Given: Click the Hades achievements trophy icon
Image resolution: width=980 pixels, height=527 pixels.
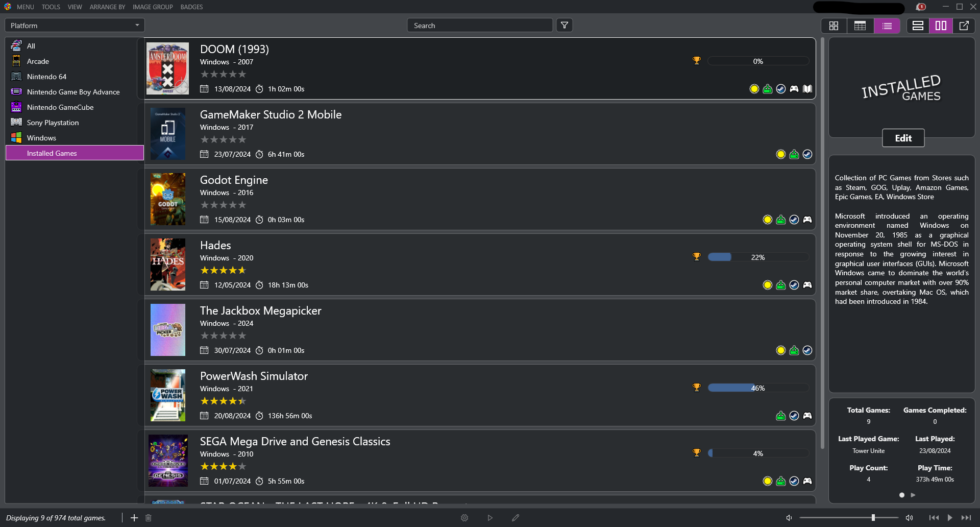Looking at the screenshot, I should [697, 257].
